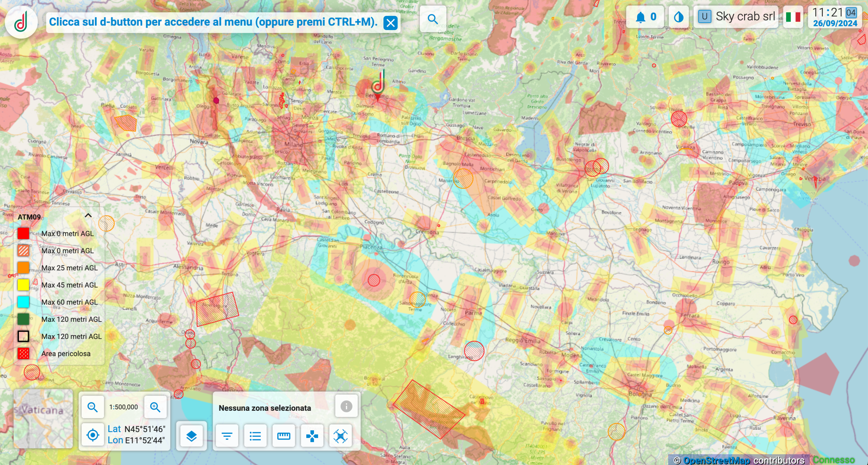
Task: Toggle the map opacity droplet icon
Action: click(x=678, y=17)
